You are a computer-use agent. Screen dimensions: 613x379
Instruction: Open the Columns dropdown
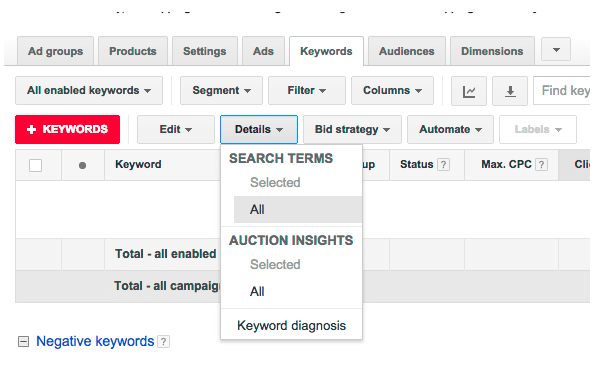[392, 91]
